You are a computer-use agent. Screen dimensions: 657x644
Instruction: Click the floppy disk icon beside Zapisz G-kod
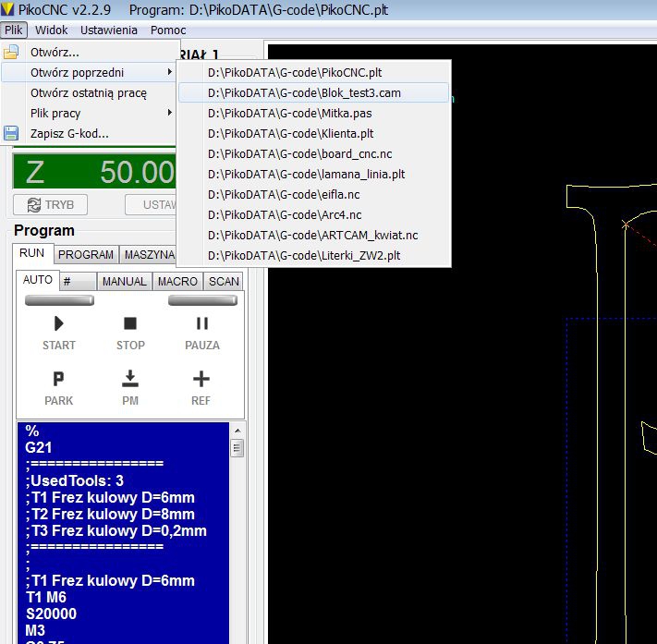[x=11, y=133]
